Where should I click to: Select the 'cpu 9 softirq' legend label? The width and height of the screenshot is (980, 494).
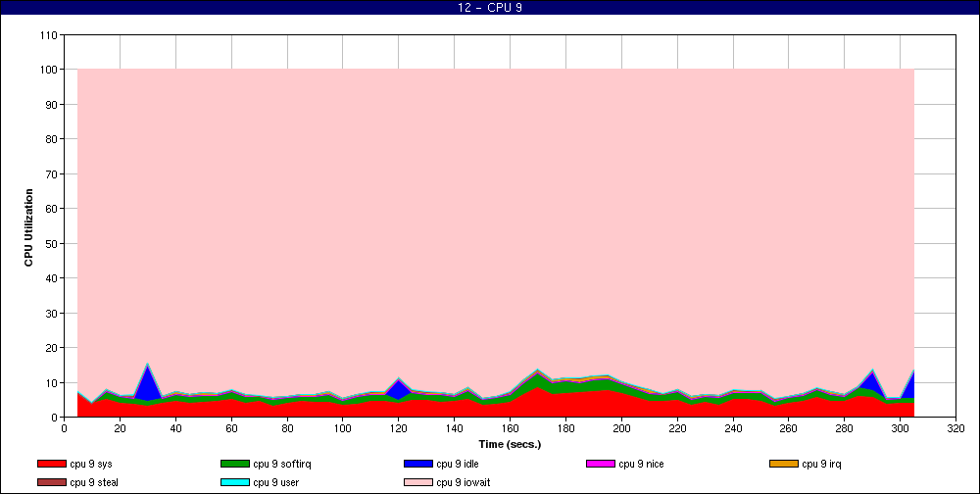click(x=282, y=464)
